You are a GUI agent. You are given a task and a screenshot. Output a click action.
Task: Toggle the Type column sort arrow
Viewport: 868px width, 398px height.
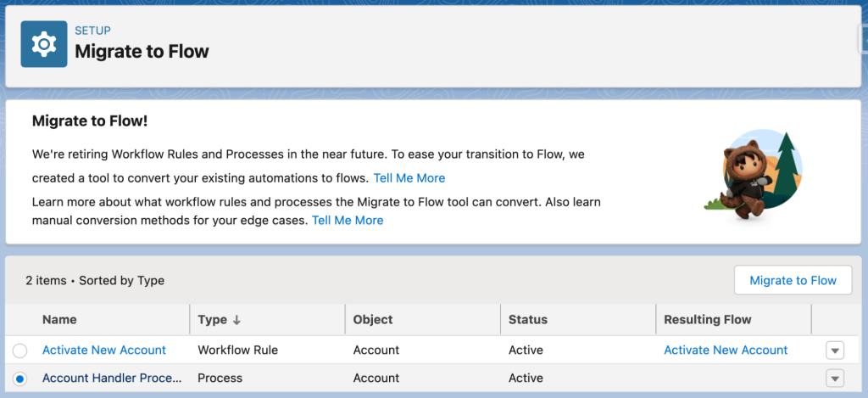(236, 320)
